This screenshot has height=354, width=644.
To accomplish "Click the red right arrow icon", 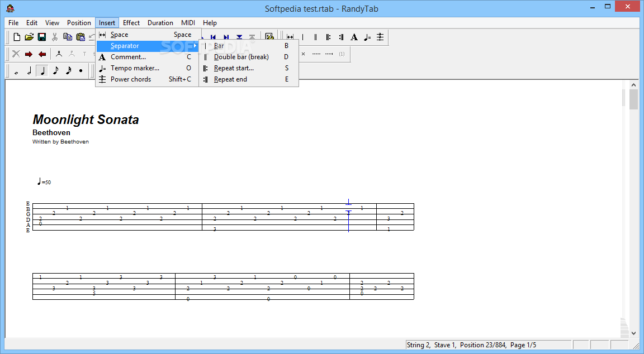I will [29, 54].
